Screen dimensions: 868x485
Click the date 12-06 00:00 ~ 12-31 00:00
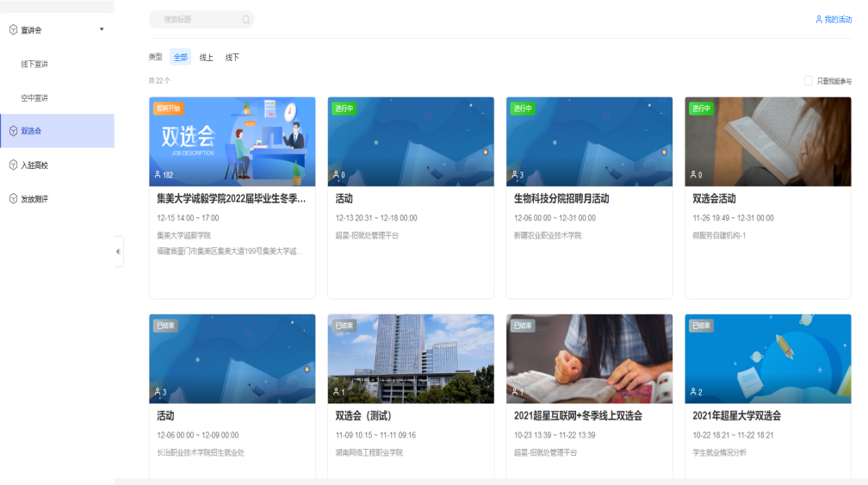555,218
